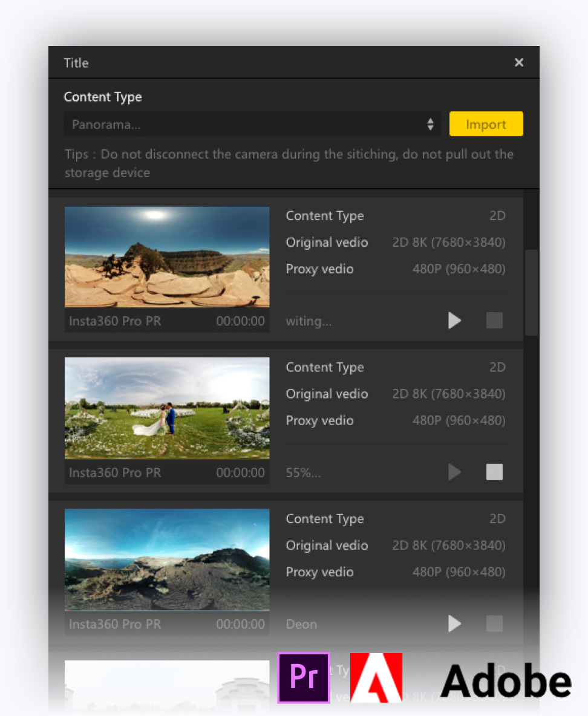The image size is (588, 716).
Task: Click the Adobe Premiere Pro 'Pr' logo
Action: click(x=304, y=678)
